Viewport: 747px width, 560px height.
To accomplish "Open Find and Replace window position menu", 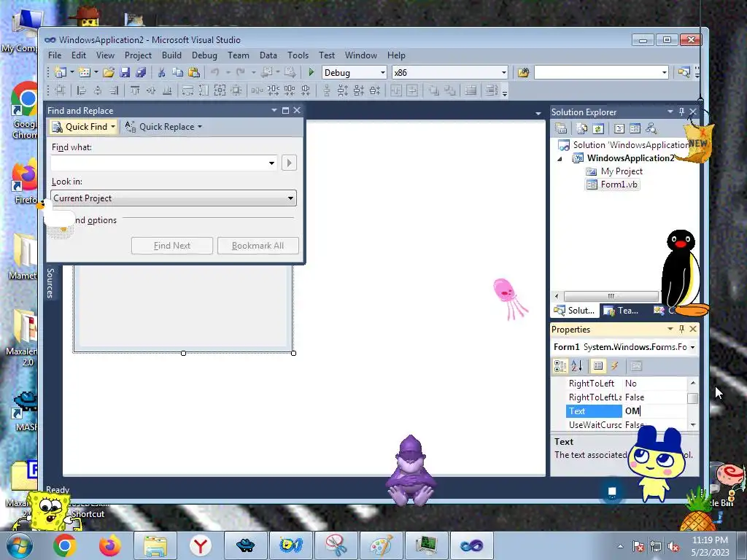I will [274, 110].
